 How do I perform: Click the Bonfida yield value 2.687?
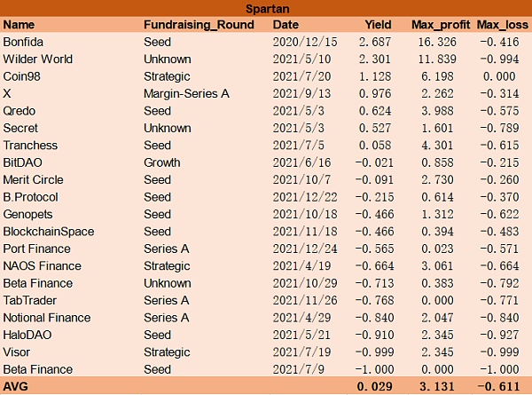(x=374, y=42)
